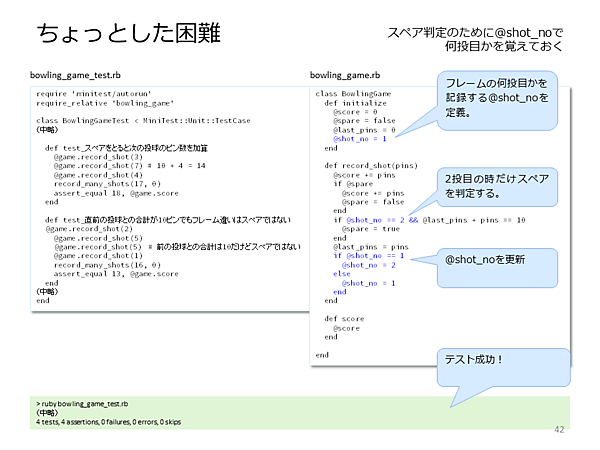Click the line "if @spare"

[353, 184]
